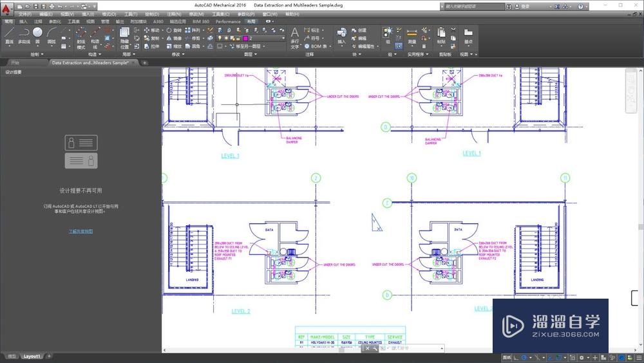Expand the 图层 (Layers) panel
This screenshot has height=363, width=644.
point(250,54)
